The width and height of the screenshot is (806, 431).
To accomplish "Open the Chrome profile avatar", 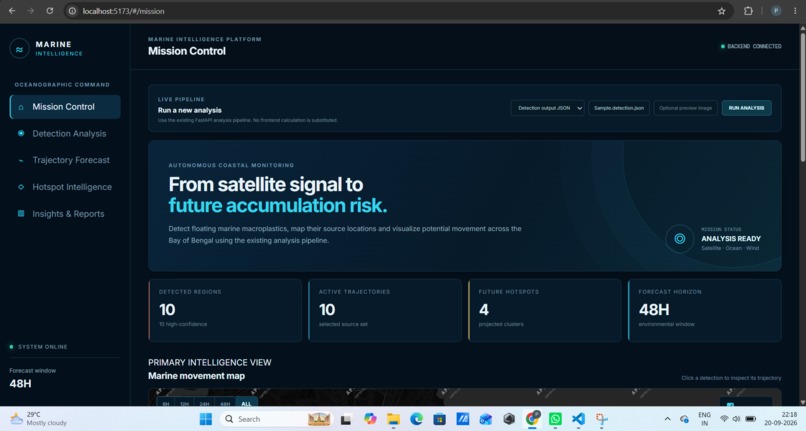I will pyautogui.click(x=776, y=11).
